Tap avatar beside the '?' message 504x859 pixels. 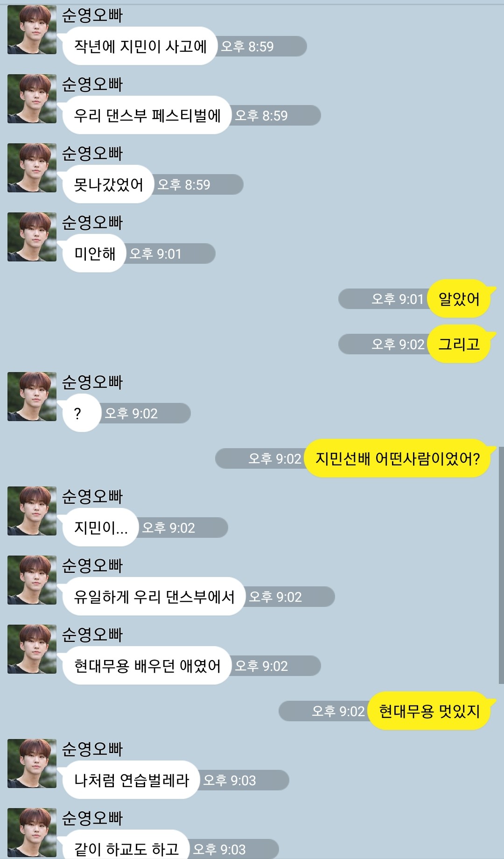pyautogui.click(x=32, y=396)
